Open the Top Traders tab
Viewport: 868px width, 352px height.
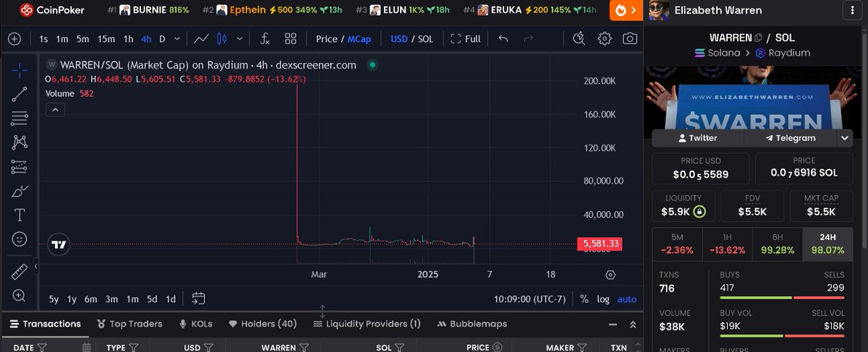129,324
